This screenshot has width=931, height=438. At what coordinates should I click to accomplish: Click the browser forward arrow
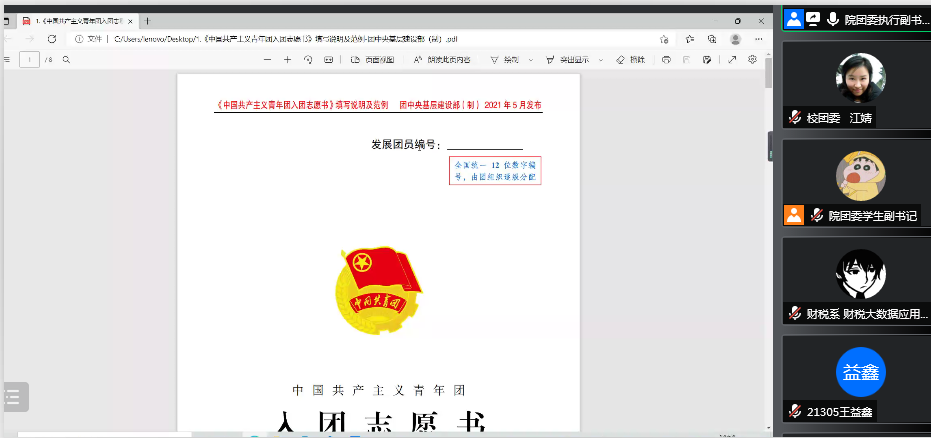click(30, 39)
